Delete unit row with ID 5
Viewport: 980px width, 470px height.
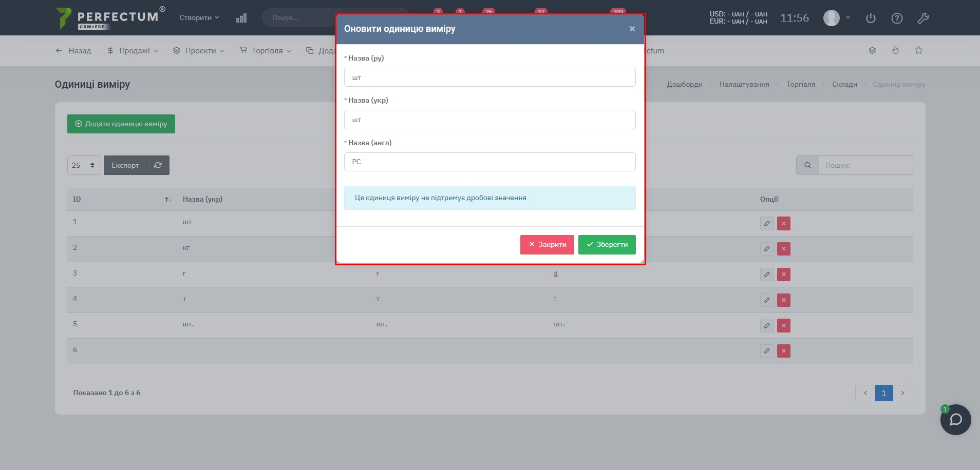[x=783, y=325]
